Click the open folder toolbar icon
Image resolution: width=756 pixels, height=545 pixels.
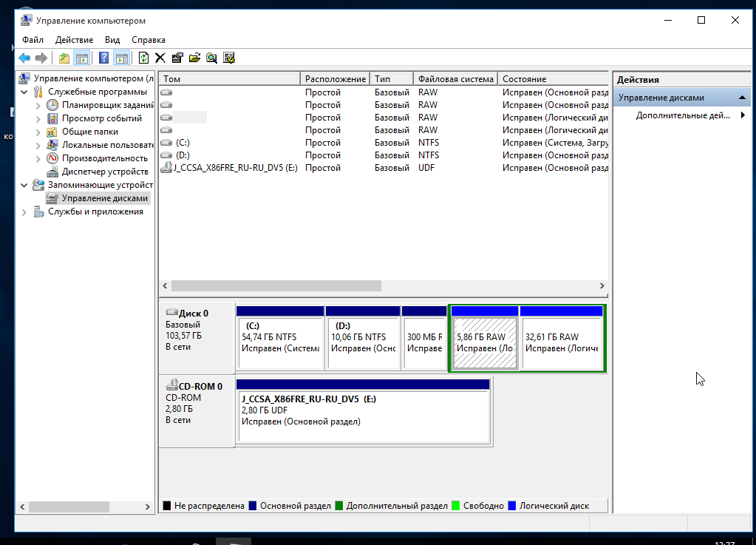[x=194, y=58]
